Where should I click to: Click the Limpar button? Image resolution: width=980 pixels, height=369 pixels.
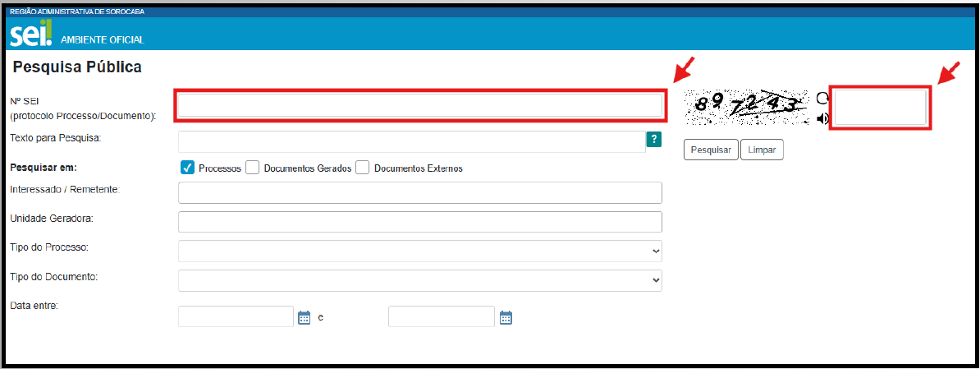tap(762, 150)
